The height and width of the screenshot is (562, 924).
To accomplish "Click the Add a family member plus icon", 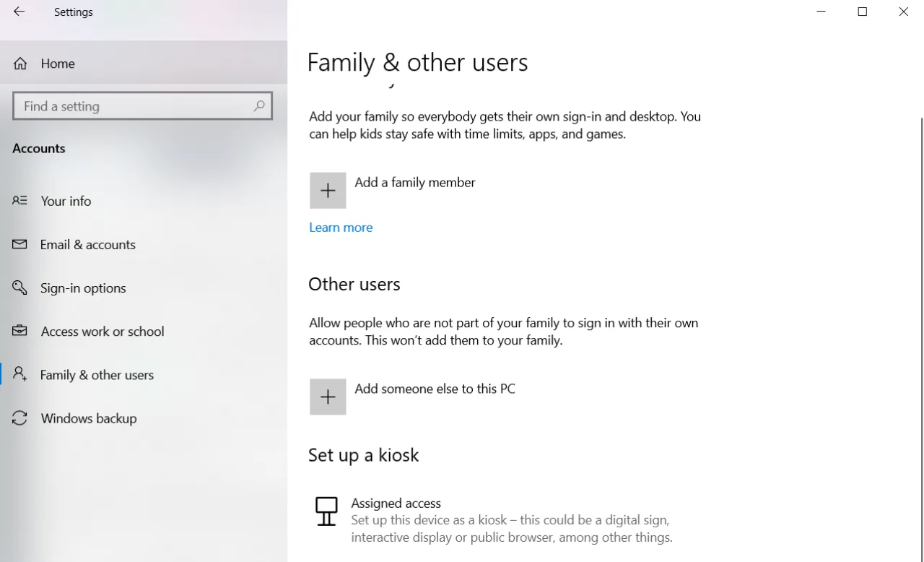I will click(x=328, y=190).
